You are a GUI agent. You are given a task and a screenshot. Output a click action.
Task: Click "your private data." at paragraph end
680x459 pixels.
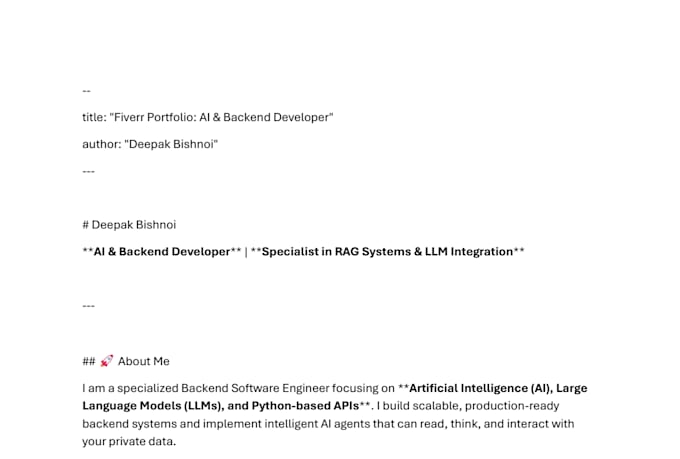tap(129, 441)
